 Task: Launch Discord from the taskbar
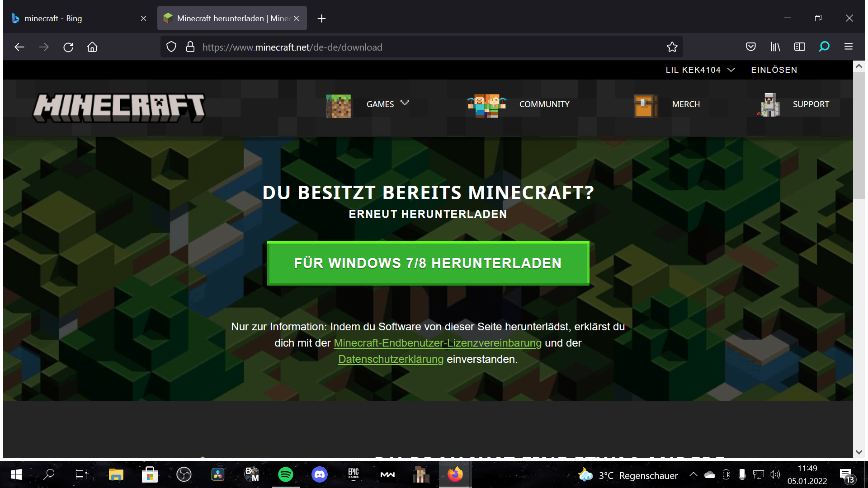(320, 474)
